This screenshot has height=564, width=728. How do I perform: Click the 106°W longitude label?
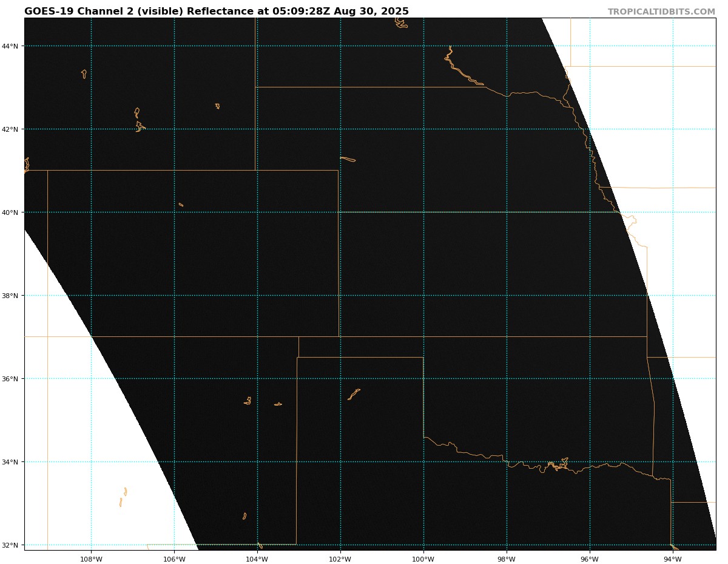tap(174, 559)
